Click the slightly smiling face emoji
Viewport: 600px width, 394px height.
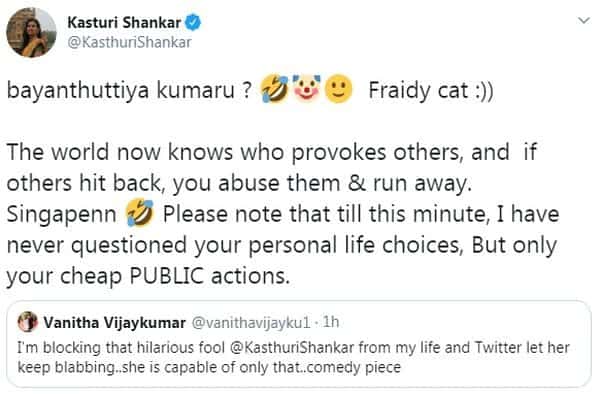pyautogui.click(x=338, y=89)
